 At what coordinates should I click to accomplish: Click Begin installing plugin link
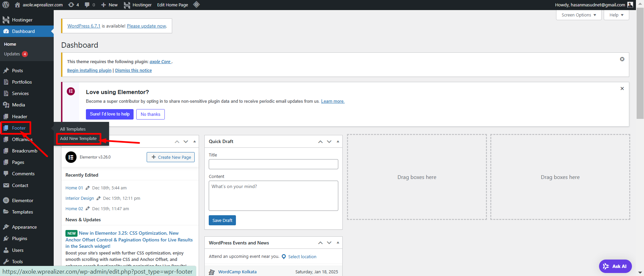pyautogui.click(x=89, y=70)
